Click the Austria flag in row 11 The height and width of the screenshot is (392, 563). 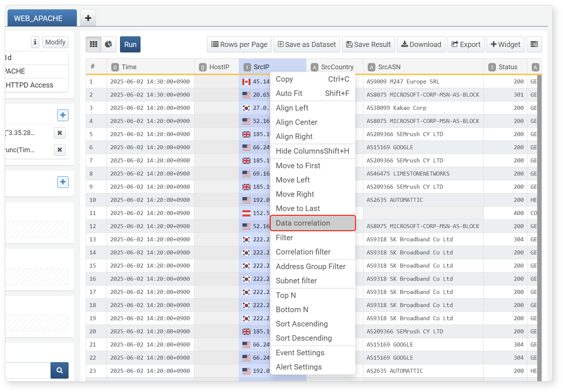tap(246, 213)
